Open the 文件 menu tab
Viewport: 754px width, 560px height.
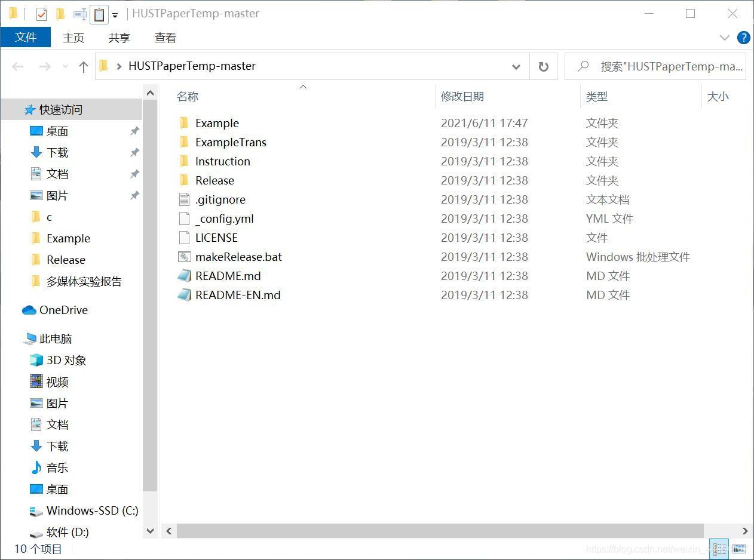tap(26, 37)
